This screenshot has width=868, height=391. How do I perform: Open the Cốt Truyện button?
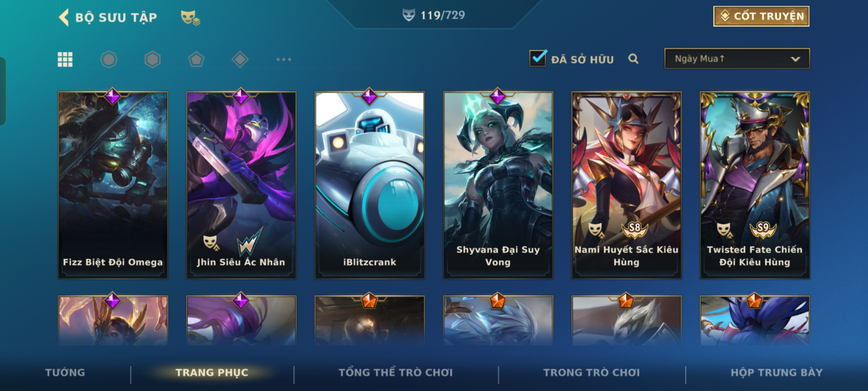[761, 16]
